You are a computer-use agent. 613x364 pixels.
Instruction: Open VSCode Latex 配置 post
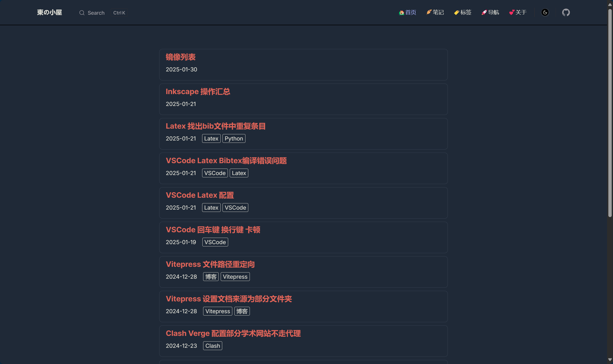click(x=200, y=195)
